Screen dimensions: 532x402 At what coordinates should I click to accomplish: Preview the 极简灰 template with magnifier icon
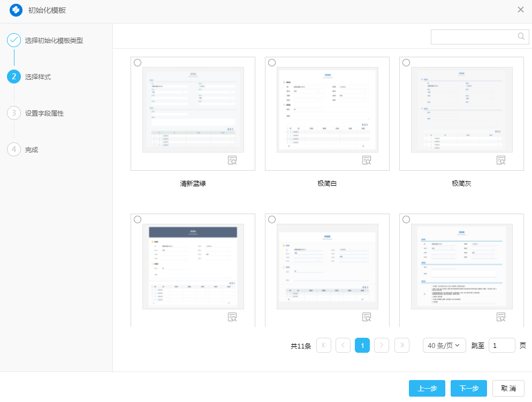click(x=501, y=160)
